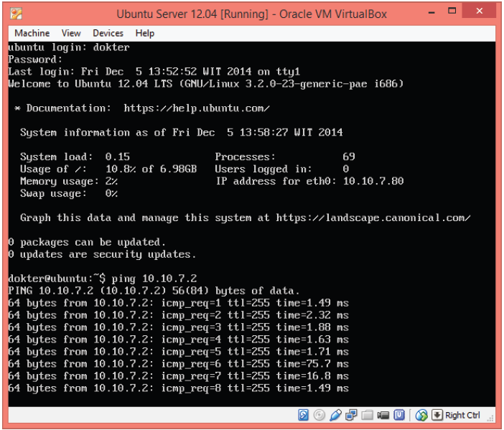Click '0 updates are security updates.' line

(x=102, y=254)
